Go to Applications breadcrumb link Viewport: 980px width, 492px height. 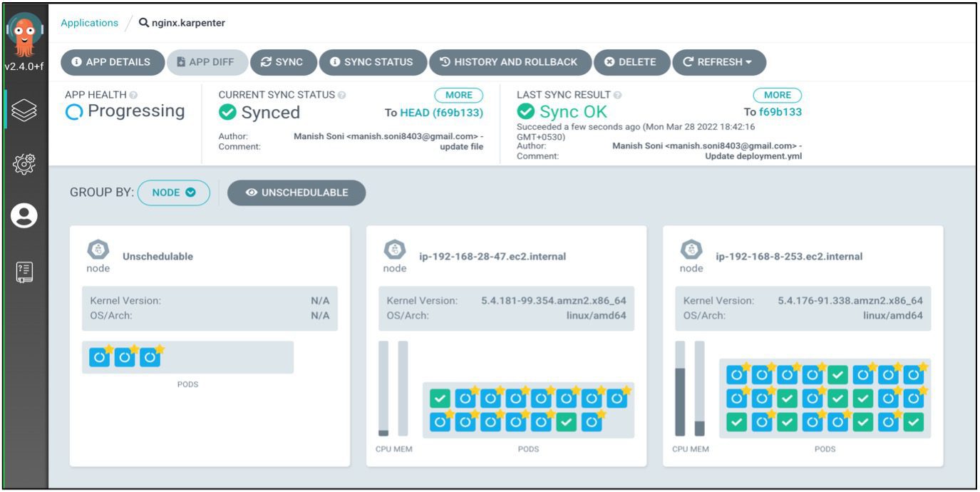click(x=89, y=23)
